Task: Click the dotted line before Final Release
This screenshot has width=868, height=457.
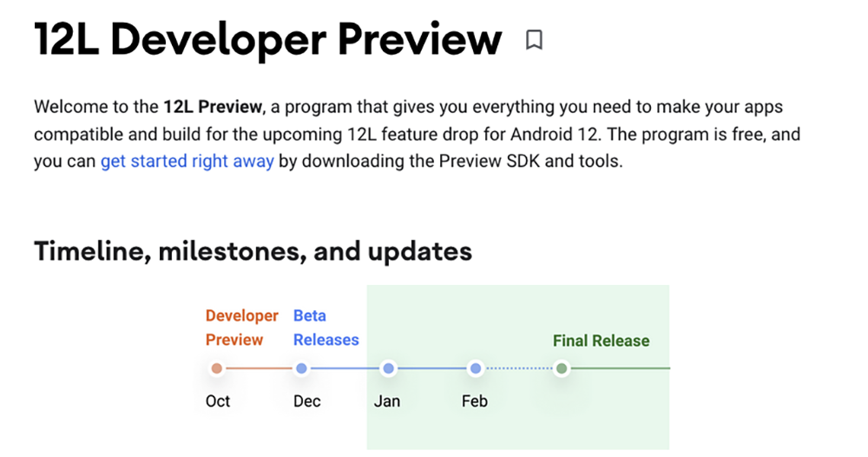Action: [519, 368]
